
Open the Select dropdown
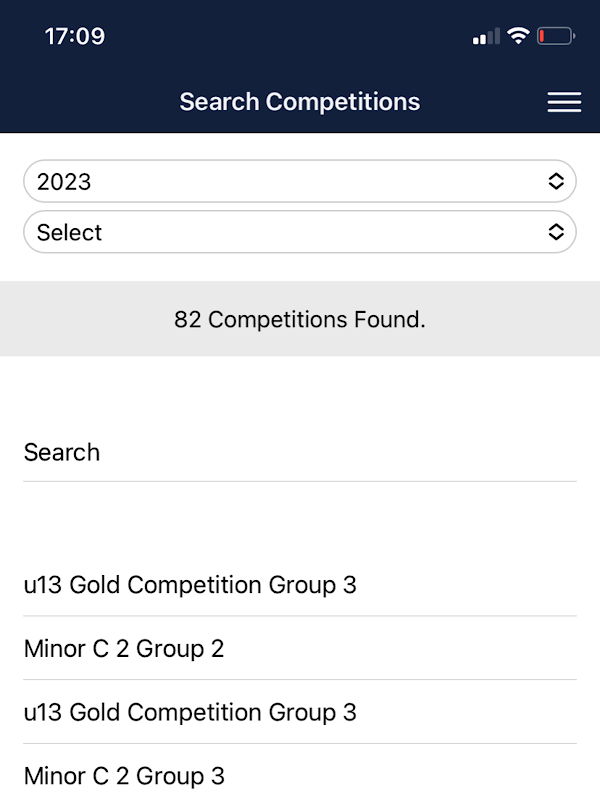[x=300, y=232]
